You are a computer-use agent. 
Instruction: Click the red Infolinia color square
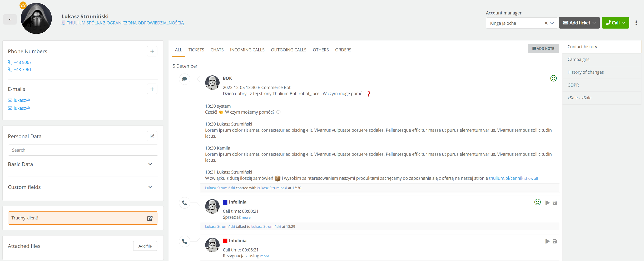(x=225, y=241)
